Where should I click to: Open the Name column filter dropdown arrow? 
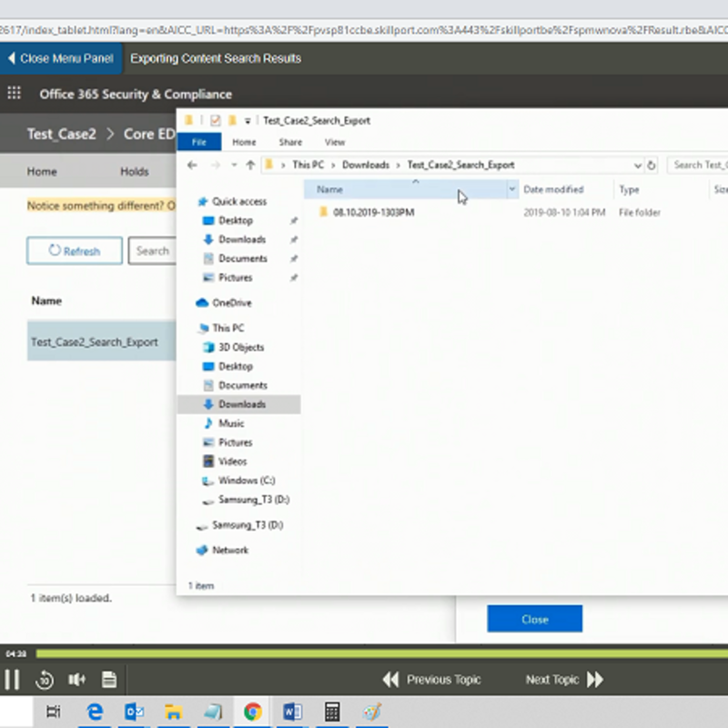512,189
